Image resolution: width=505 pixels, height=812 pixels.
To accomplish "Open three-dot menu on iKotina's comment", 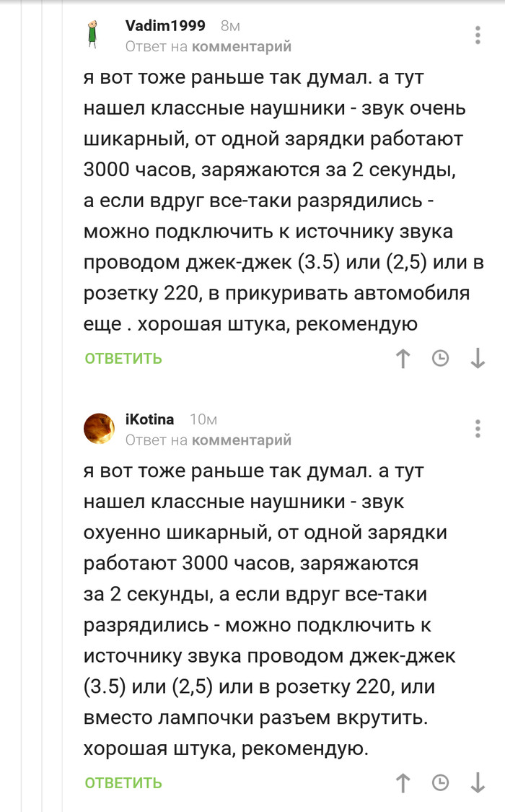I will 478,428.
